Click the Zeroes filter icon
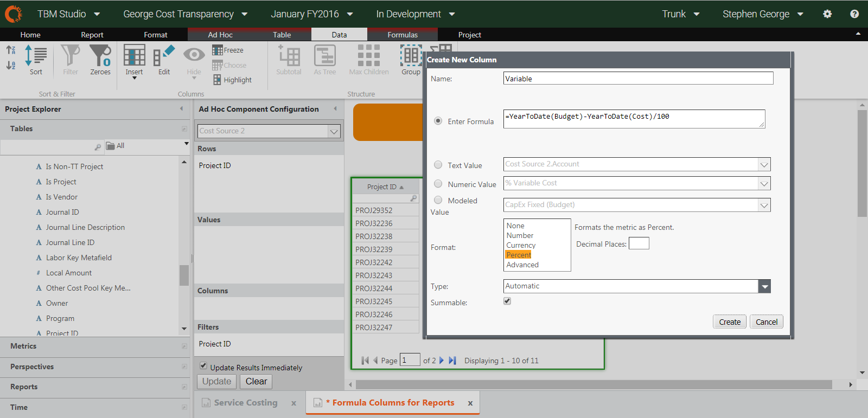 click(100, 59)
